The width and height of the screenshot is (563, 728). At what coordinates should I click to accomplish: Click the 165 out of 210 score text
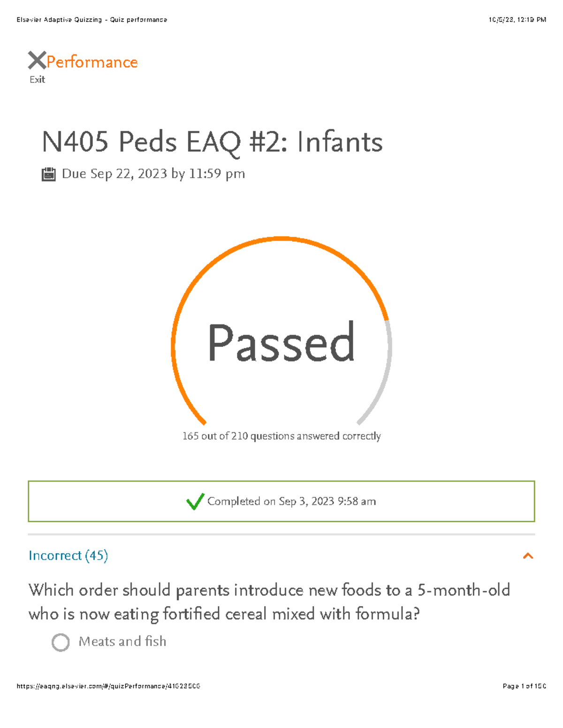tap(281, 435)
